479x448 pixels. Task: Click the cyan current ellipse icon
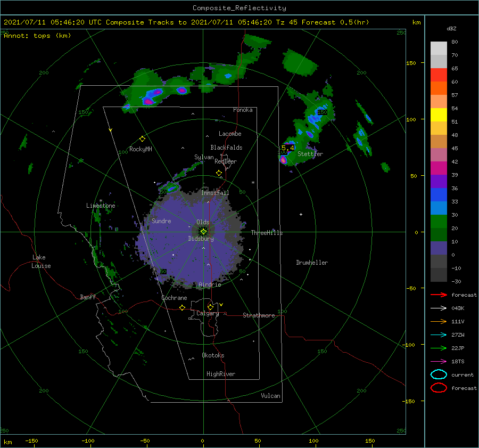point(439,374)
